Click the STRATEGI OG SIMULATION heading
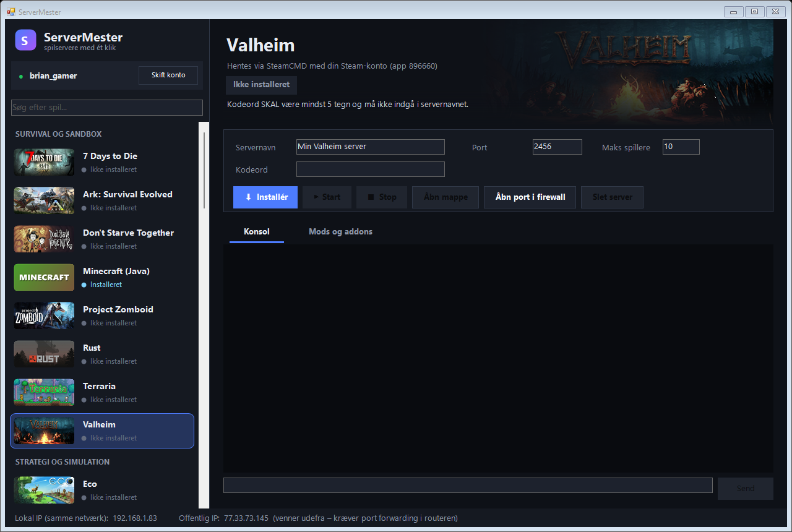The image size is (792, 532). click(x=62, y=462)
